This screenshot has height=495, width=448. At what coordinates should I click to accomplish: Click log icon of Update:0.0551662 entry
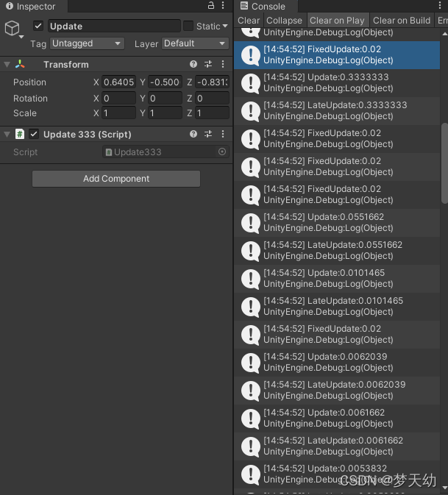point(251,223)
